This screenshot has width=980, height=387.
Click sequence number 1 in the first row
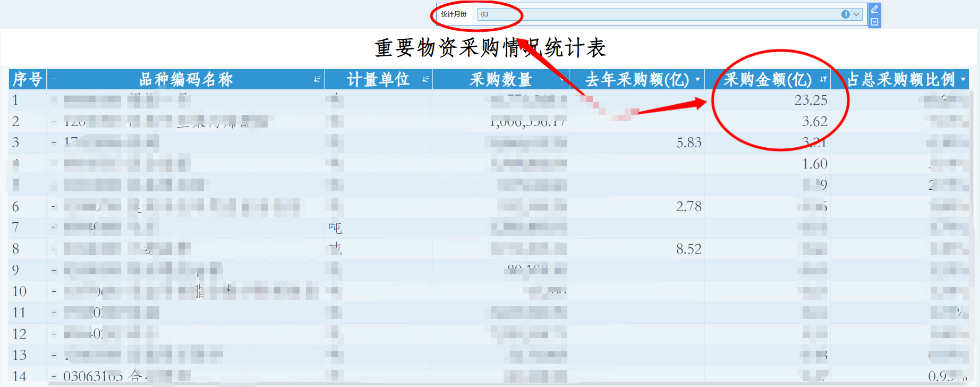point(15,100)
